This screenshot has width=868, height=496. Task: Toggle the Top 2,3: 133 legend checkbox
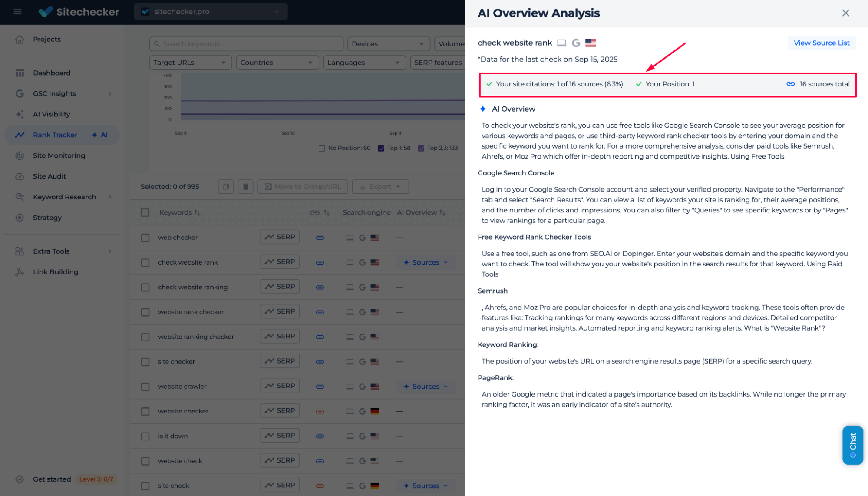point(421,148)
